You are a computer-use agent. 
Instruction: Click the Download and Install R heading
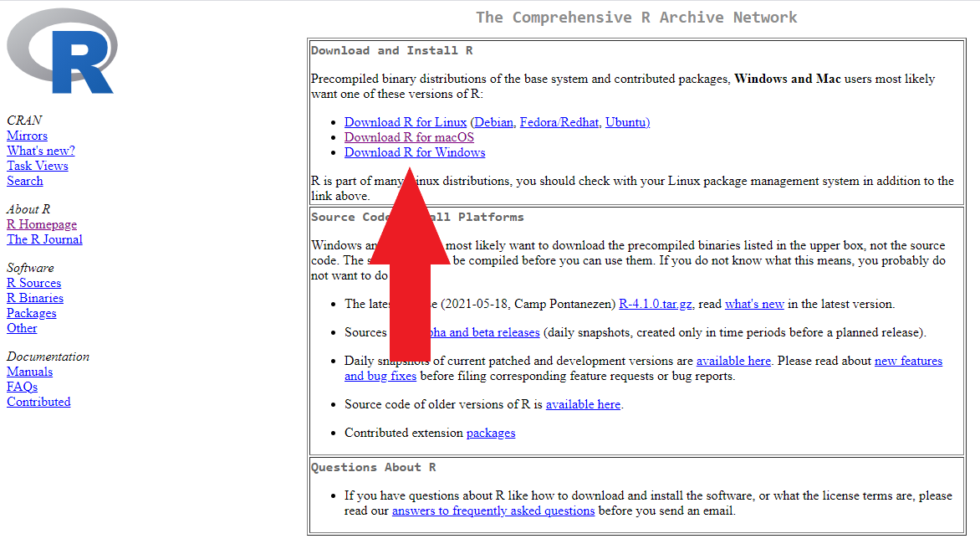(x=392, y=51)
